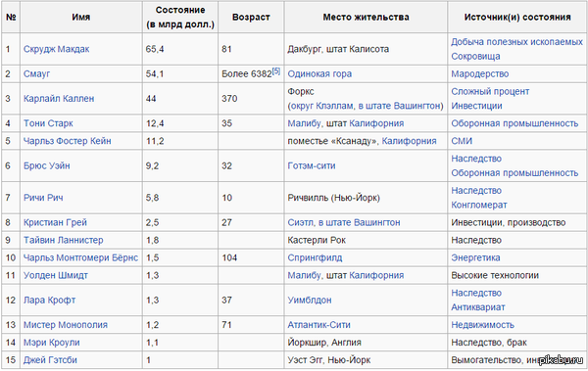Open Чарльз Фостер Кейн link

(67, 141)
